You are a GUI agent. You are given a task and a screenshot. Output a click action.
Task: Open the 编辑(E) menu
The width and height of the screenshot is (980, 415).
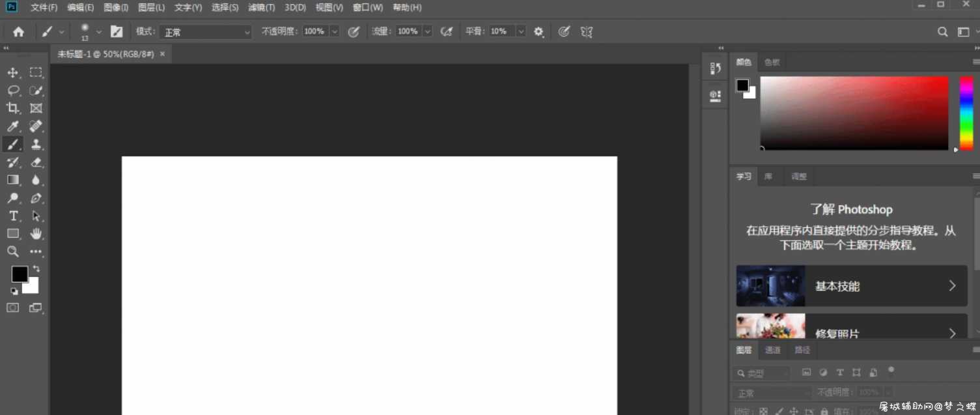click(80, 8)
